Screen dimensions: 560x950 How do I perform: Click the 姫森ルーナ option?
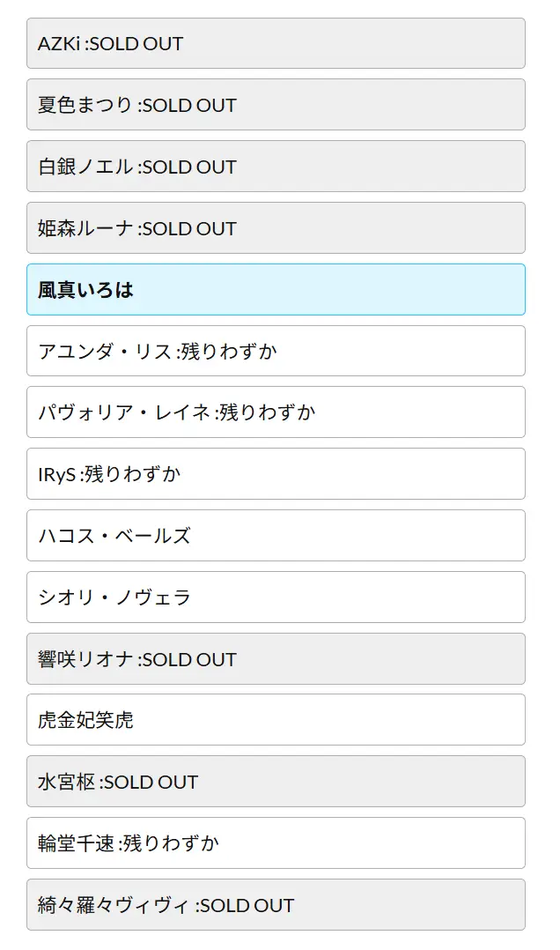click(x=276, y=228)
